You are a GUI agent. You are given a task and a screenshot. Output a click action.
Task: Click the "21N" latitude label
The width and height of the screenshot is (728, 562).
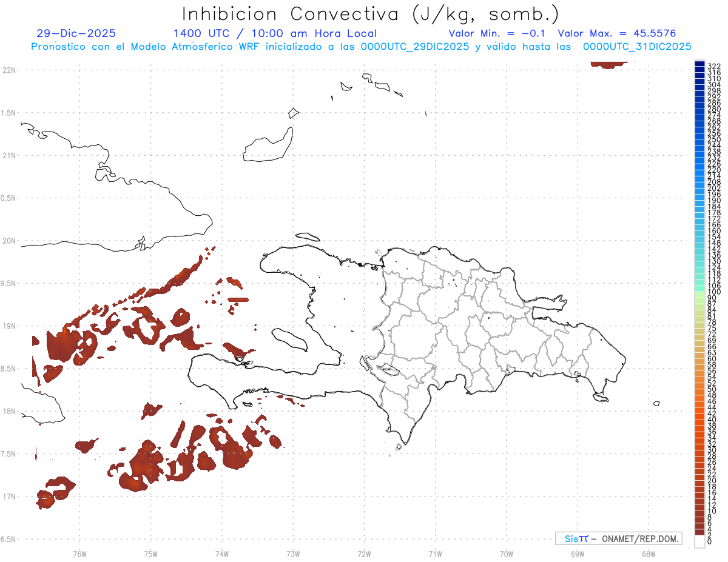click(x=9, y=155)
